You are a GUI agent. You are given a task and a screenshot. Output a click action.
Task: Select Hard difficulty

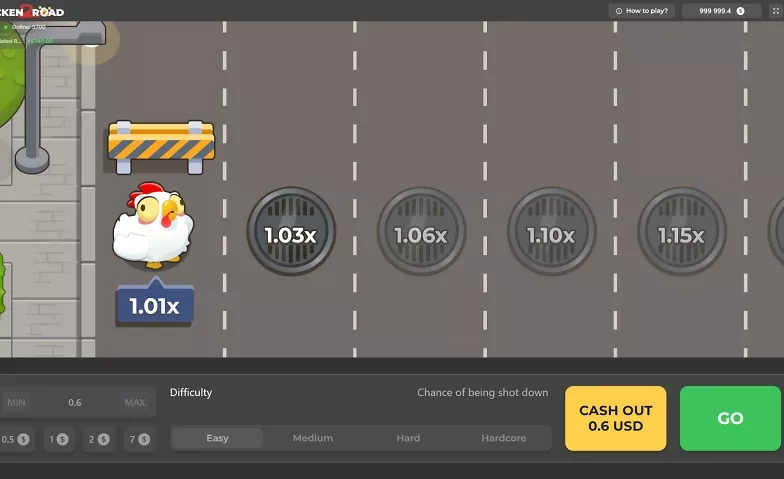click(408, 438)
